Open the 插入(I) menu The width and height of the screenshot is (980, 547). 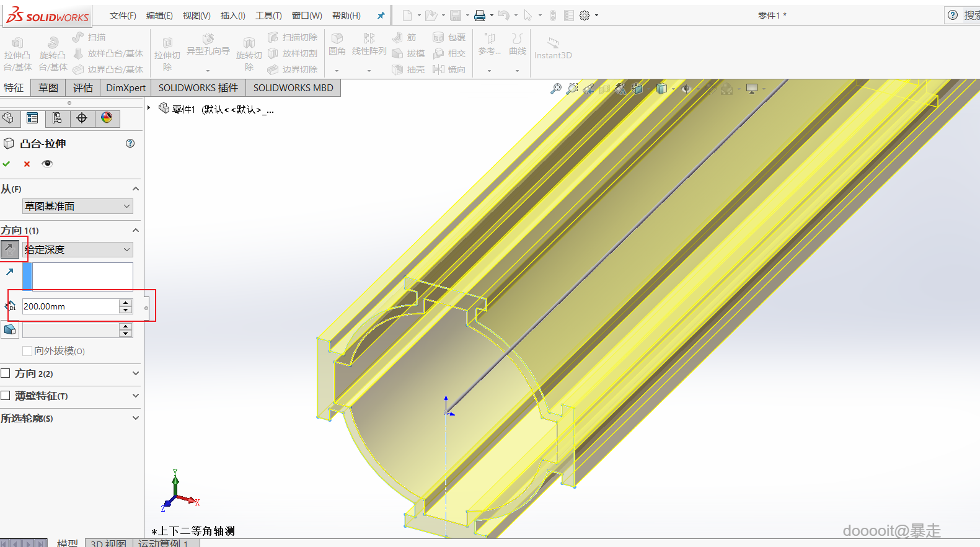233,16
